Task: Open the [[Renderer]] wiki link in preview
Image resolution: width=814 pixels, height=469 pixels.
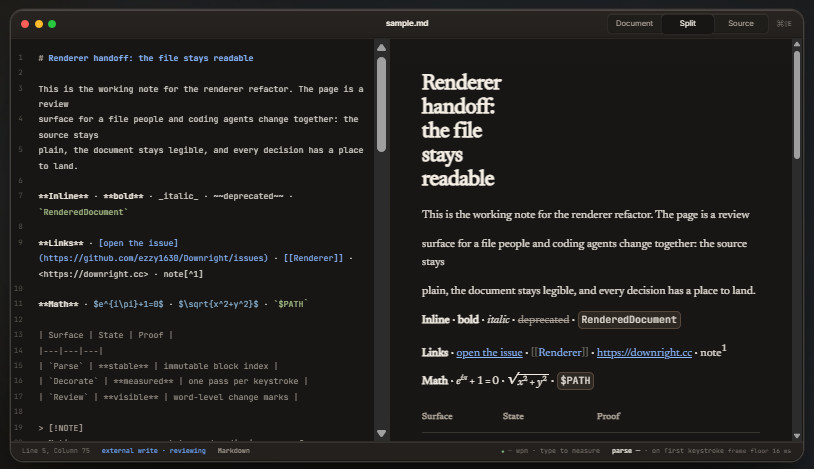Action: [x=560, y=352]
